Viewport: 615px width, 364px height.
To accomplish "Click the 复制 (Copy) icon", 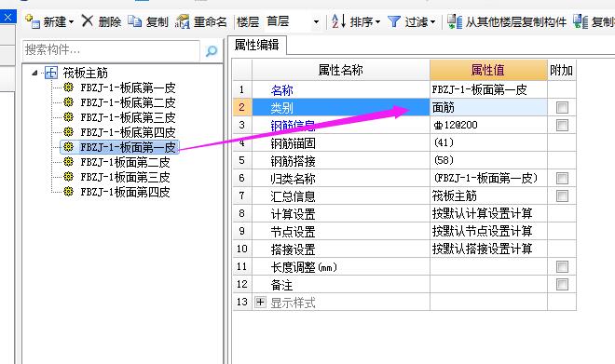I will click(x=134, y=21).
